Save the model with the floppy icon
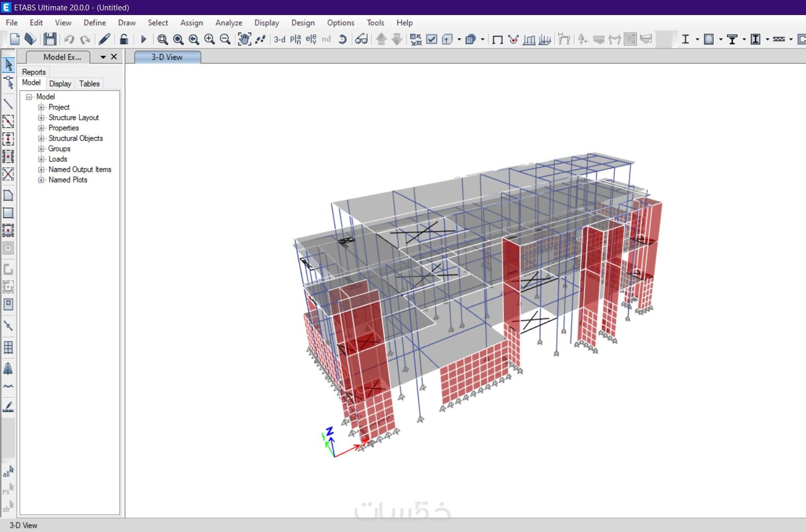The width and height of the screenshot is (806, 532). tap(50, 39)
